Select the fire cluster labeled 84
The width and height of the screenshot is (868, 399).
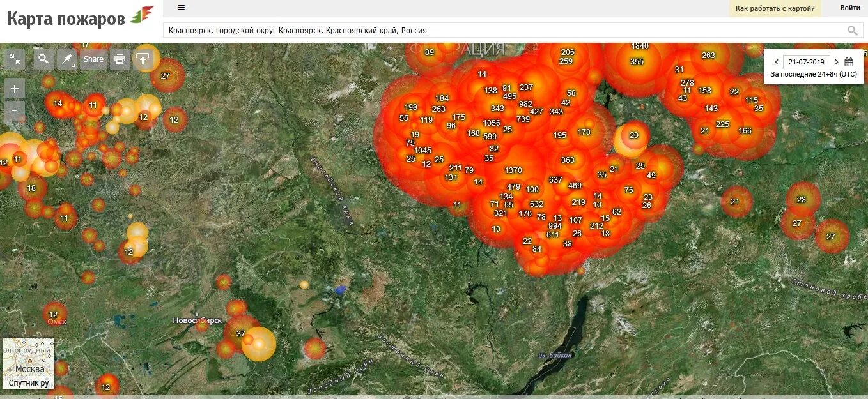pyautogui.click(x=536, y=249)
